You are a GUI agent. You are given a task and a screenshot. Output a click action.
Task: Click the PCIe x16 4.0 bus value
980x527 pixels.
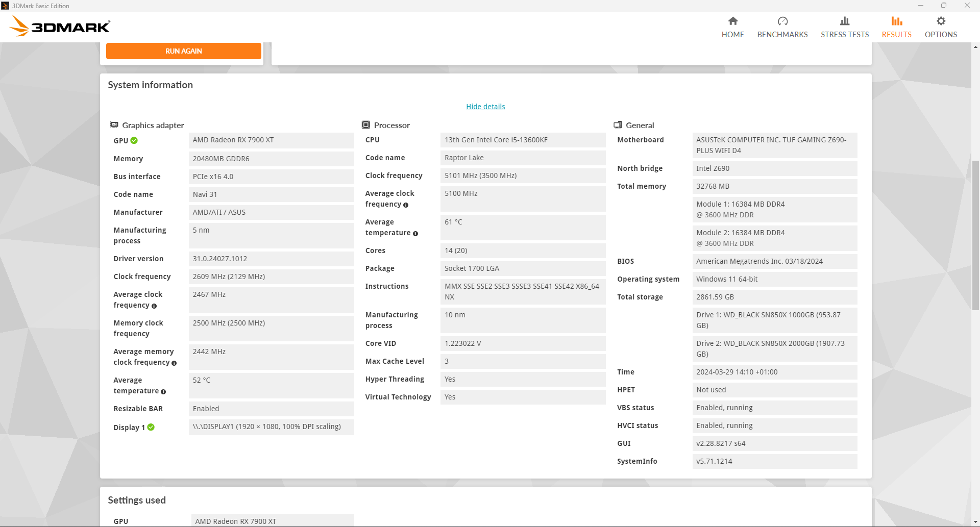[271, 177]
